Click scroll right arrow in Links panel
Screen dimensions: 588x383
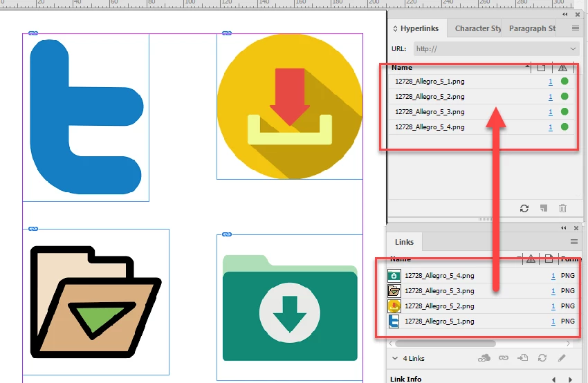coord(568,344)
